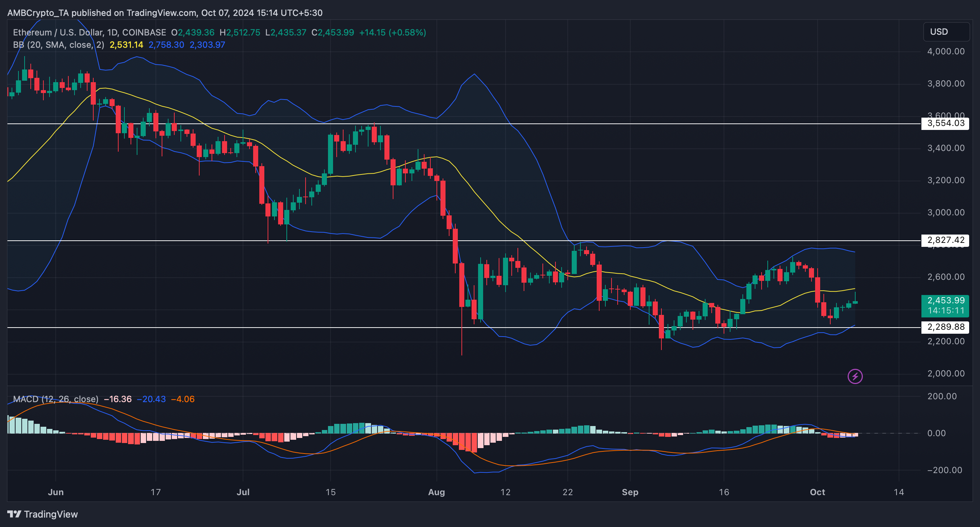
Task: Click the Aug date marker on time axis
Action: click(436, 492)
